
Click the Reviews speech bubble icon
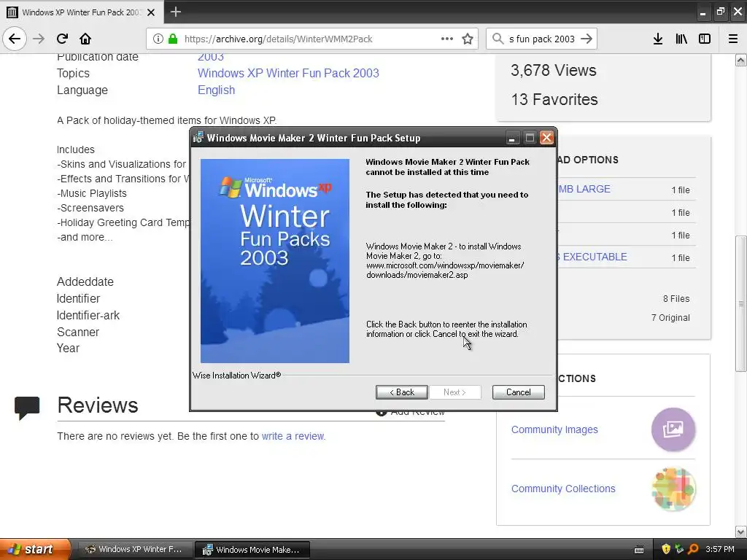pyautogui.click(x=27, y=408)
